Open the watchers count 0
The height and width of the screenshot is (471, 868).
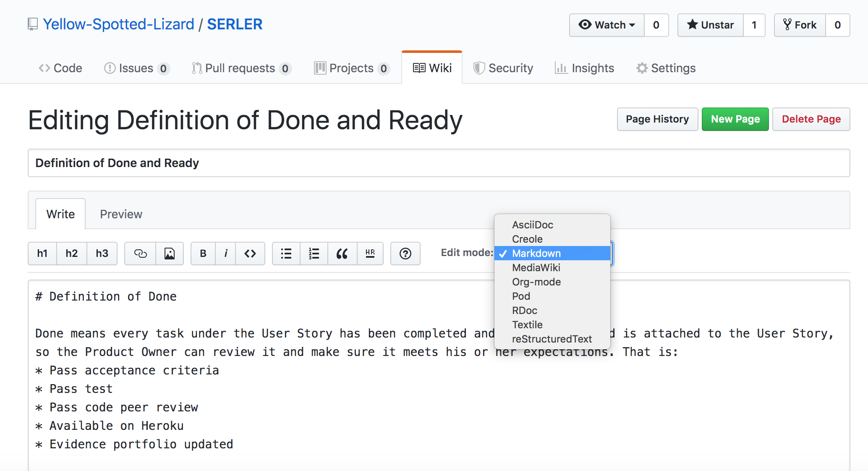point(656,25)
